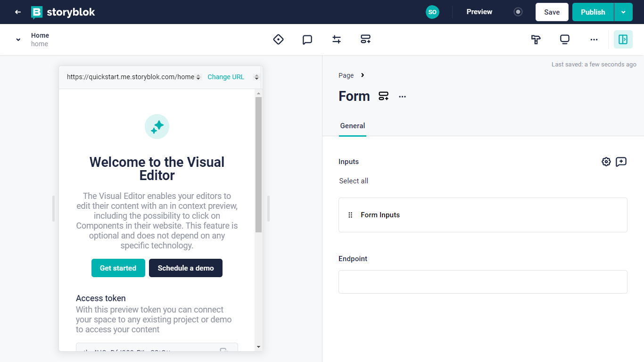
Task: Open the top toolbar more-options menu
Action: tap(594, 40)
